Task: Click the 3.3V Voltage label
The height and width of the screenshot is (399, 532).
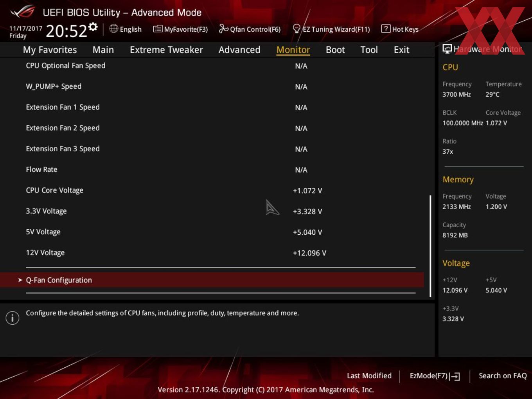Action: click(x=46, y=211)
